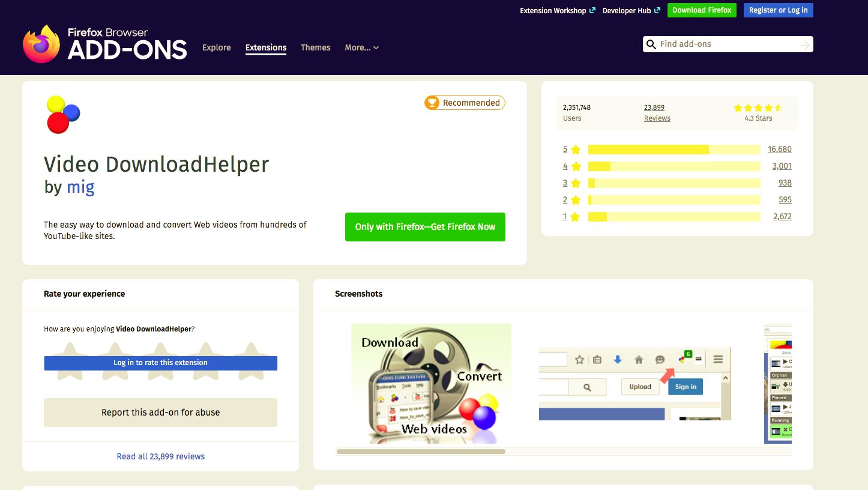Image resolution: width=868 pixels, height=490 pixels.
Task: Open the 2,672 one-star reviews count
Action: (x=782, y=217)
